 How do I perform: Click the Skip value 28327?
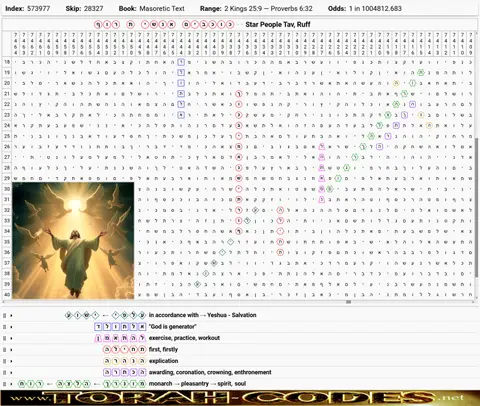[93, 9]
